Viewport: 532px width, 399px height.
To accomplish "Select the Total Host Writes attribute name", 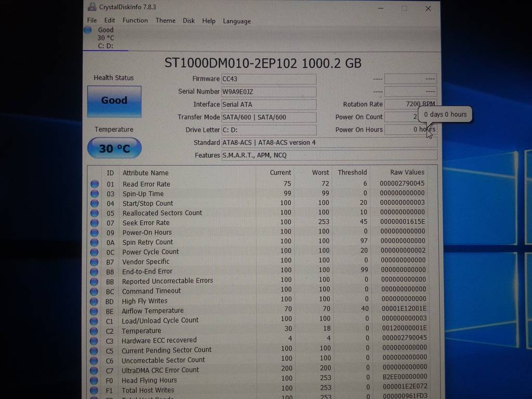I will [x=148, y=390].
